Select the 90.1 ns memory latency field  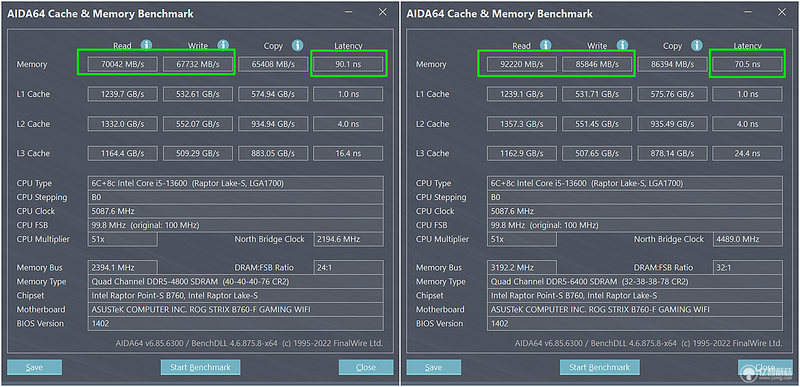click(x=348, y=64)
